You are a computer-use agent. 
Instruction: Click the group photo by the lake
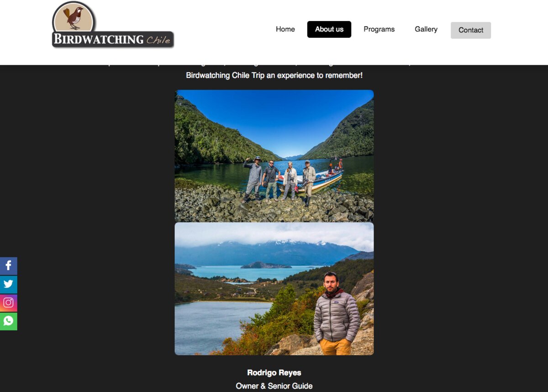coord(274,156)
